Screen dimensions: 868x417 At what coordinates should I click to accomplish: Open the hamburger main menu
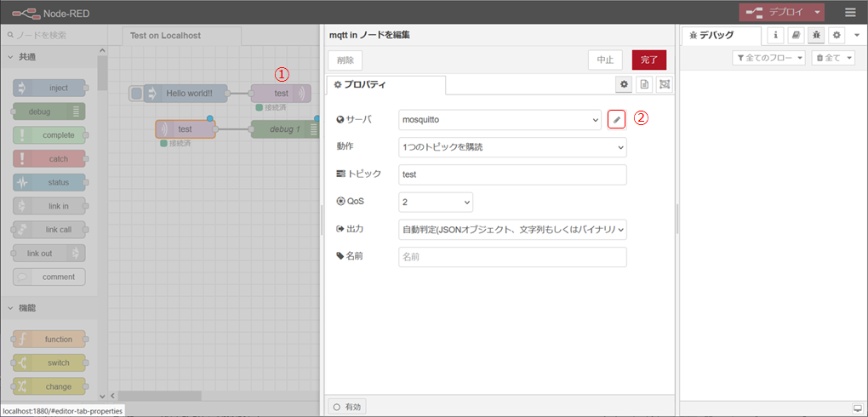click(850, 13)
